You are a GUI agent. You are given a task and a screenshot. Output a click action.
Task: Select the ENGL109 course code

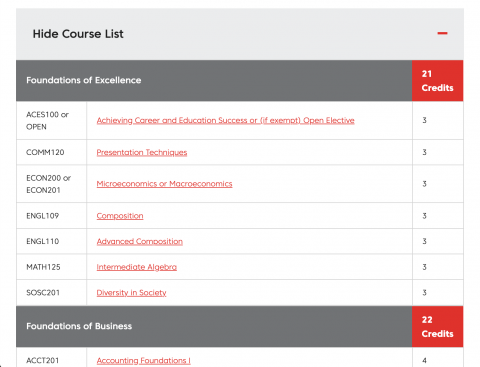tap(43, 216)
